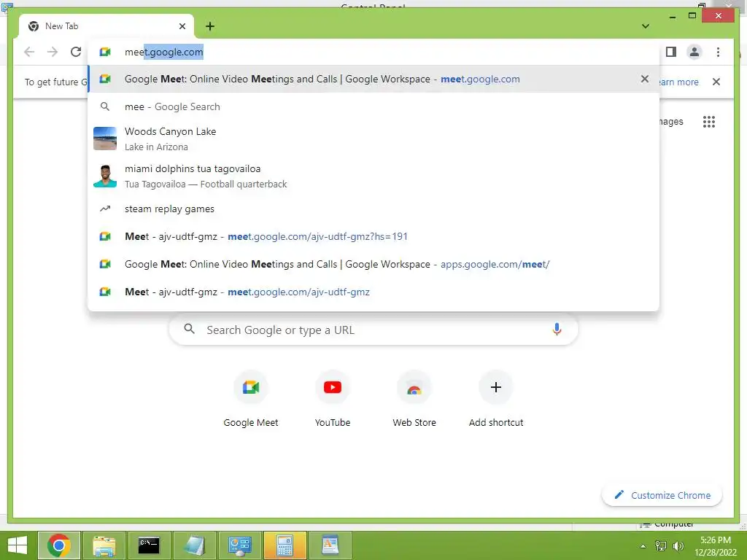Screen dimensions: 747x560
Task: Dismiss the info bar with its X
Action: 716,82
